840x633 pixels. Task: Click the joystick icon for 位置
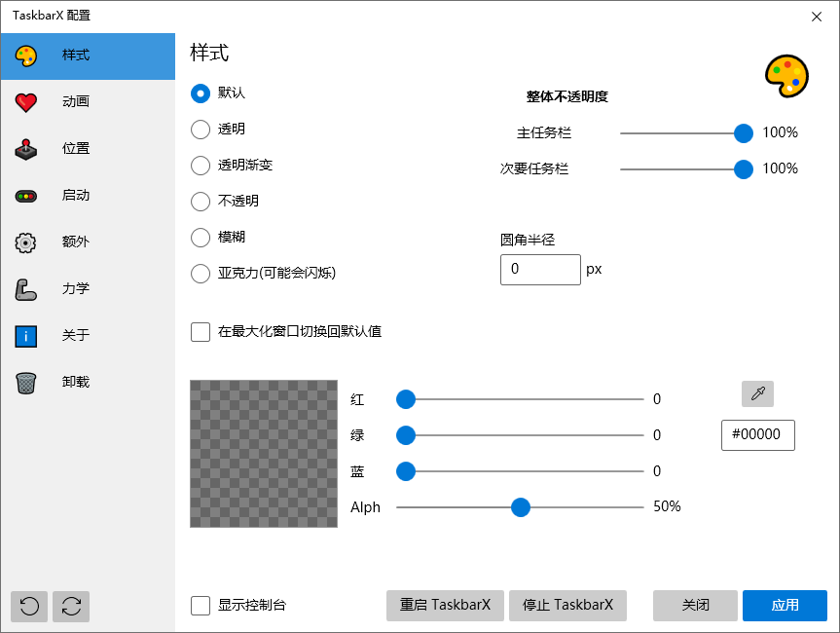click(x=26, y=149)
